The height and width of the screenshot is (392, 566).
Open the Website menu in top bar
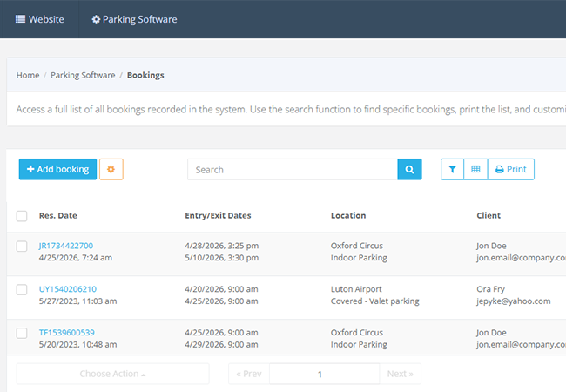(40, 19)
